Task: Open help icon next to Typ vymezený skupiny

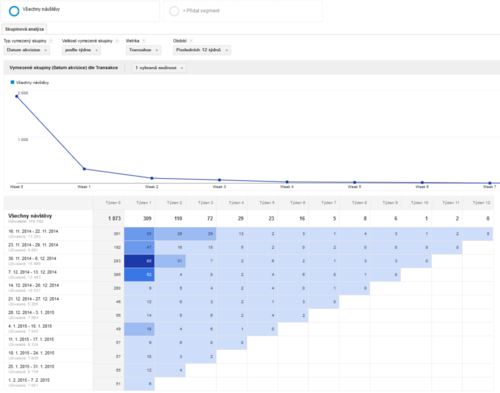Action: coord(51,41)
